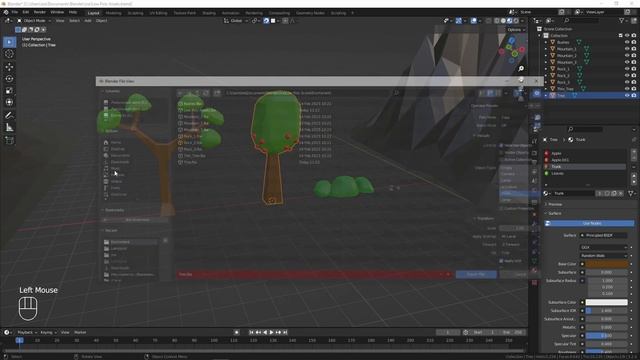The width and height of the screenshot is (640, 360).
Task: Open the transform pivot point icon
Action: coord(255,20)
